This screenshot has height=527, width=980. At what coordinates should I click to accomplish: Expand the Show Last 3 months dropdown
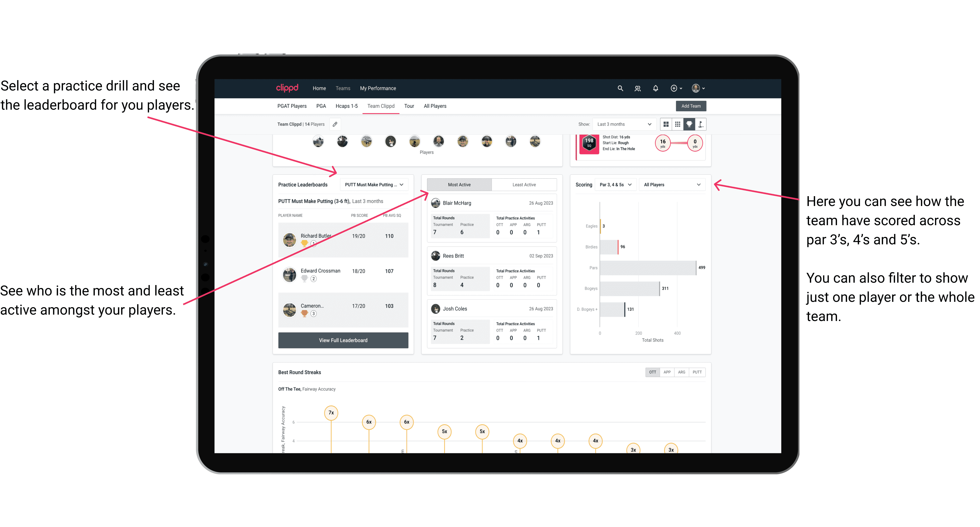[623, 124]
